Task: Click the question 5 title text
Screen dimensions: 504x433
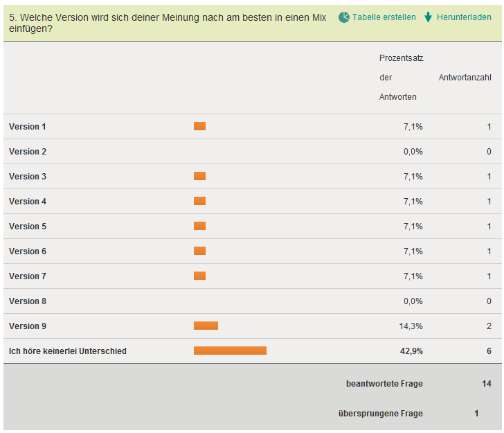Action: click(168, 23)
